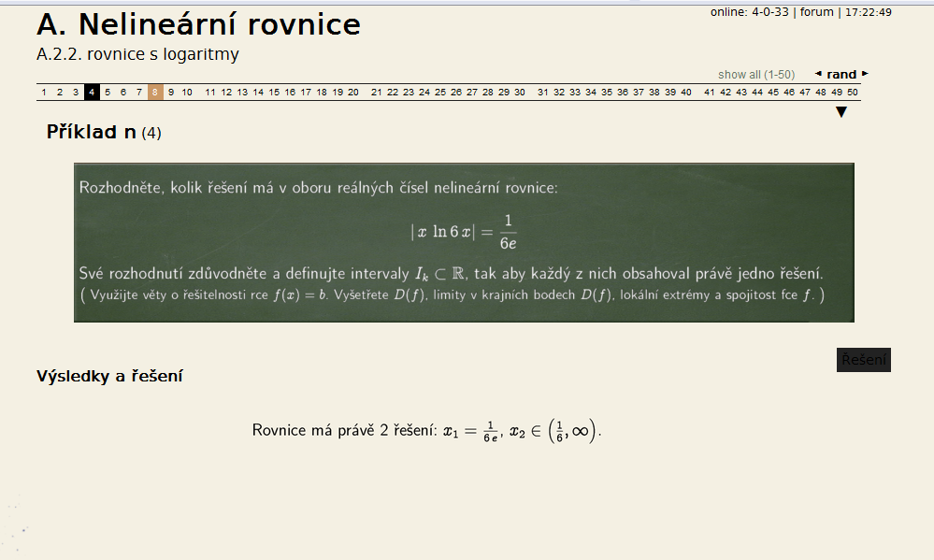Go to example number 16

(290, 92)
